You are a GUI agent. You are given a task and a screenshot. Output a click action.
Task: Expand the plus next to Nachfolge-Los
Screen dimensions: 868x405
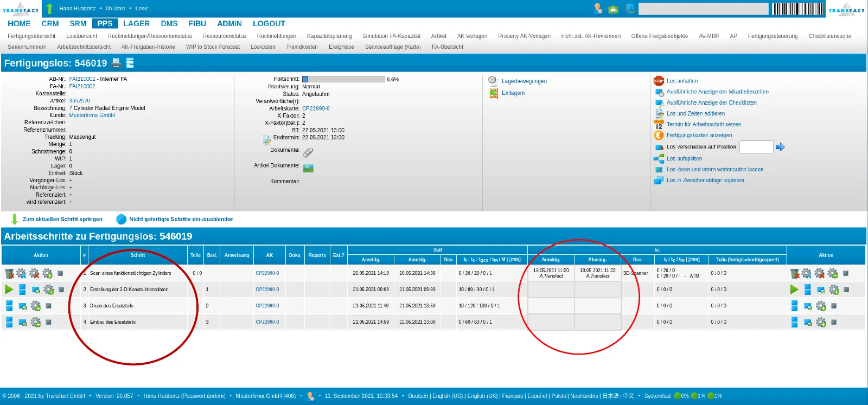click(71, 188)
